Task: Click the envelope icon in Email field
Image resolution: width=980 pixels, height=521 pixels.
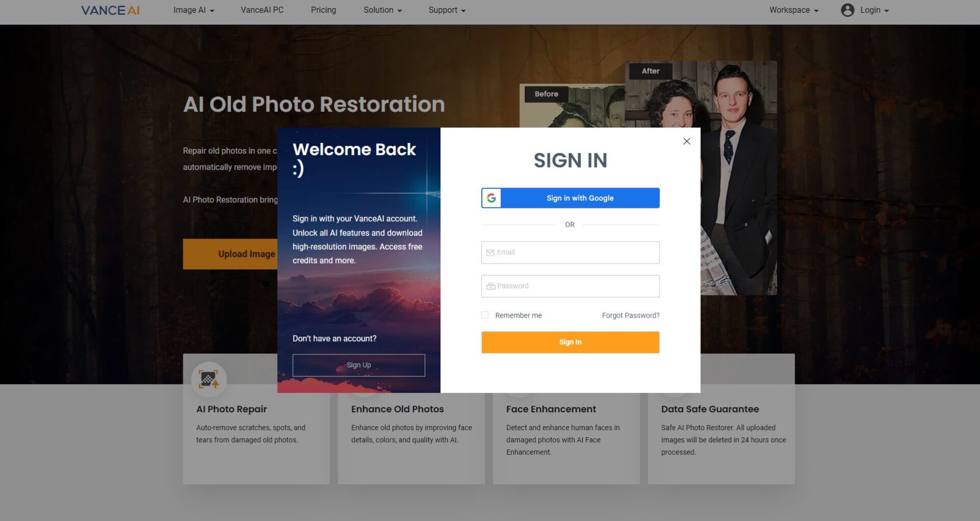Action: pos(490,253)
